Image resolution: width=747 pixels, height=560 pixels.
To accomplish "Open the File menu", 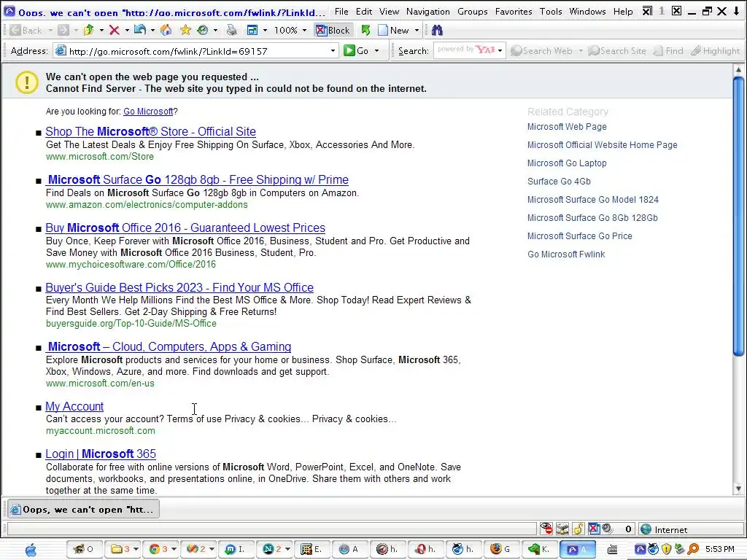I will pos(341,12).
